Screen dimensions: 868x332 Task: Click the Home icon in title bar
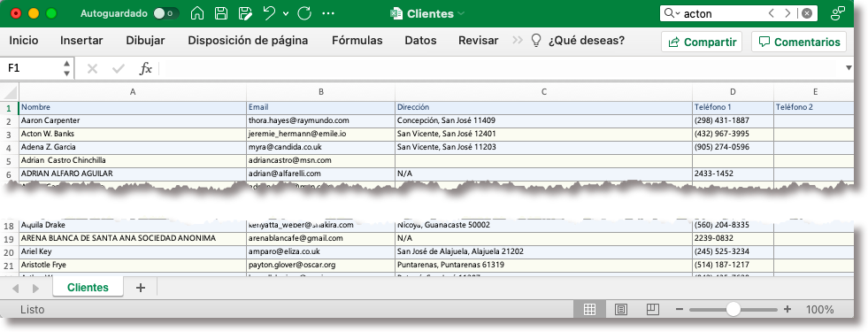tap(197, 13)
